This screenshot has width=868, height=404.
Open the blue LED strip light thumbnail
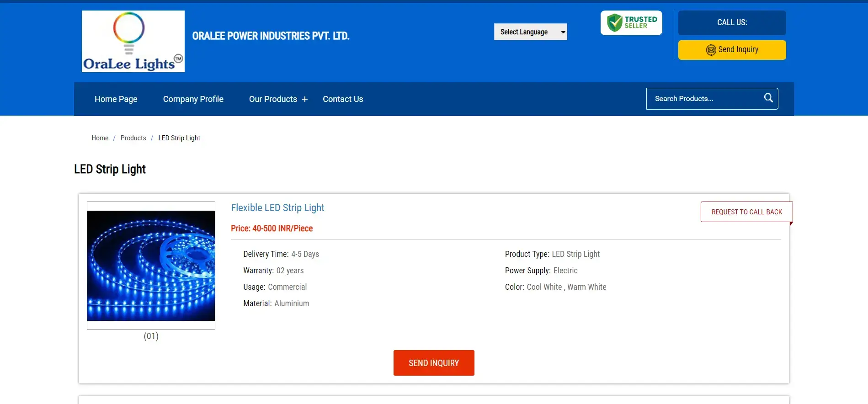pyautogui.click(x=151, y=266)
